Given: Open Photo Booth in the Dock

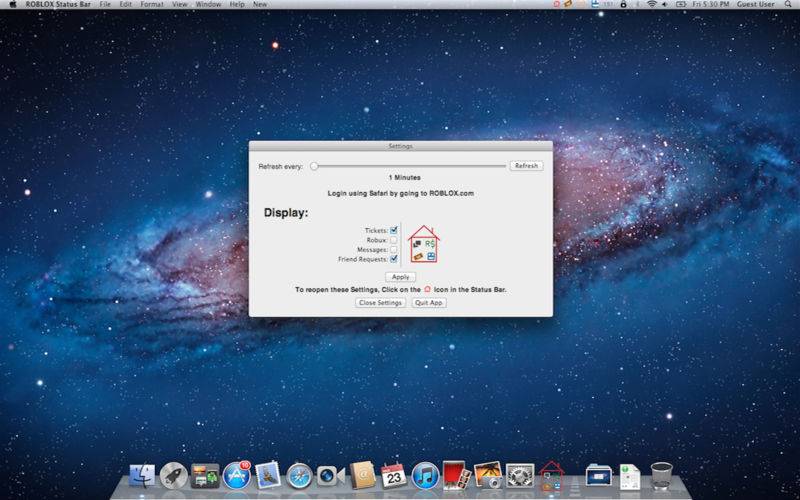Looking at the screenshot, I should tap(456, 476).
